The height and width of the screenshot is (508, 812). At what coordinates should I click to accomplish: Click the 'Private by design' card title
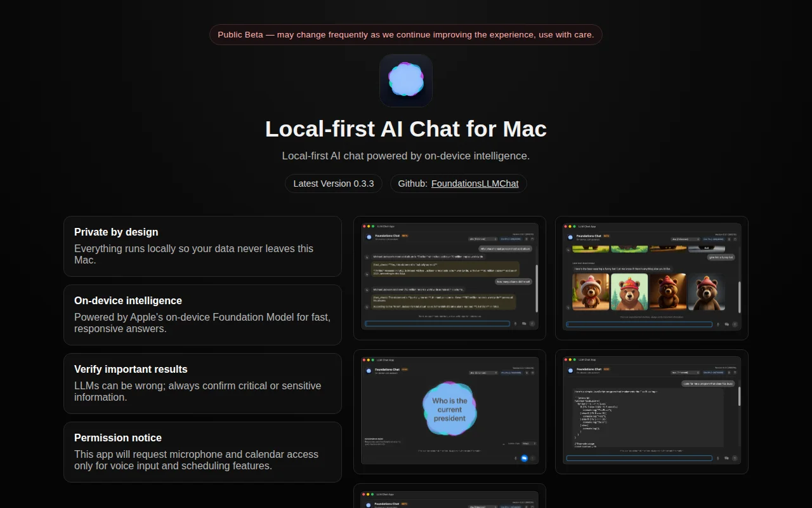click(x=116, y=232)
